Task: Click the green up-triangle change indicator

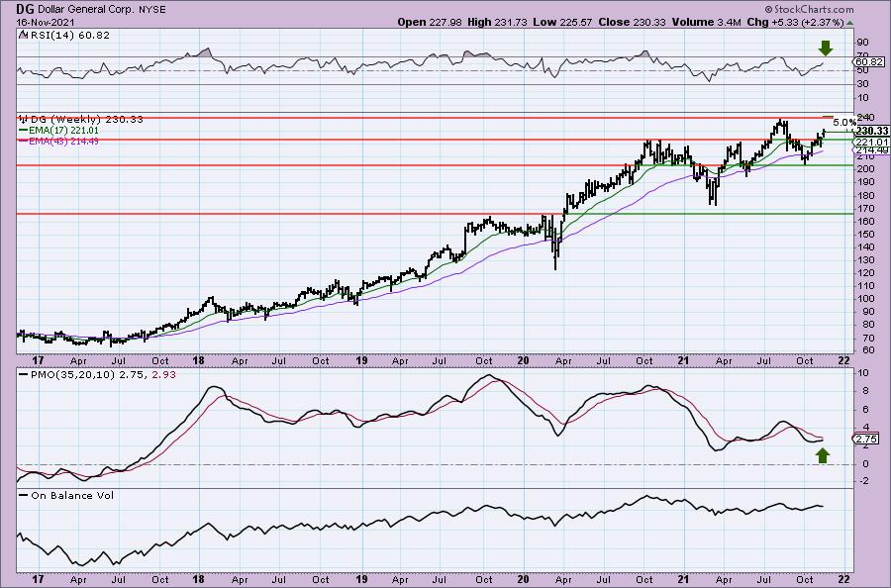Action: pyautogui.click(x=849, y=23)
